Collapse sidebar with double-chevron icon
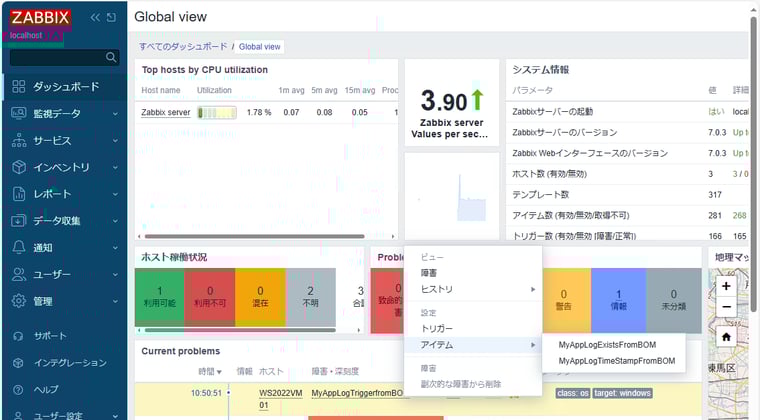The height and width of the screenshot is (420, 760). (x=95, y=17)
